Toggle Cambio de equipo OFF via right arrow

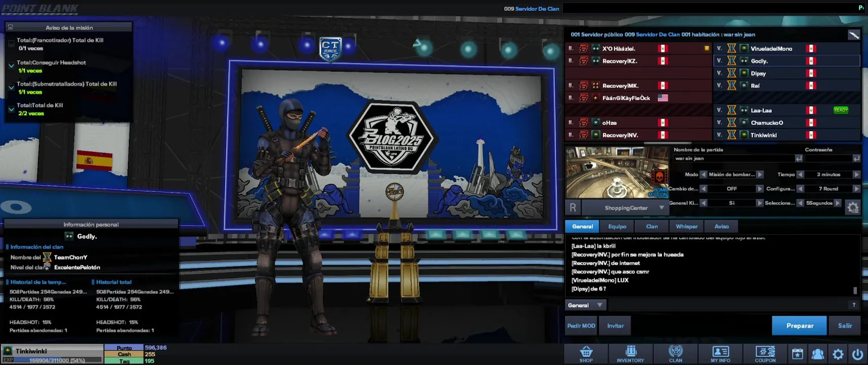click(760, 189)
